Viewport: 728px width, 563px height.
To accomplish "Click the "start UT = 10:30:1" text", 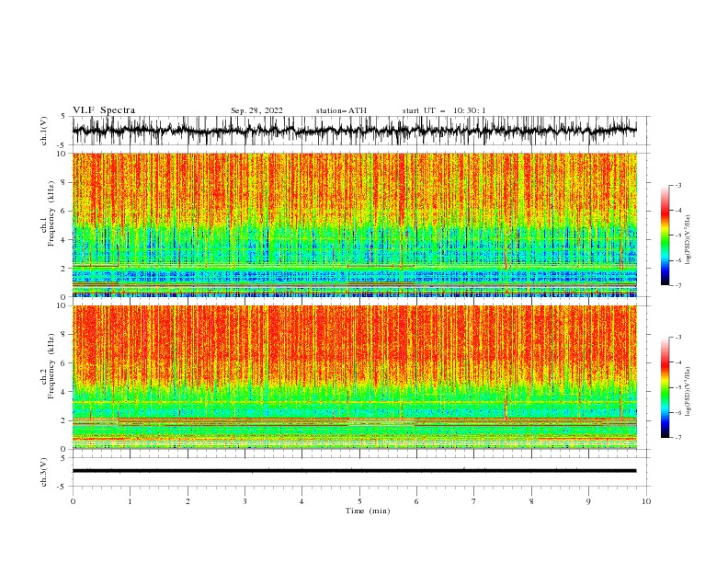I will coord(444,110).
